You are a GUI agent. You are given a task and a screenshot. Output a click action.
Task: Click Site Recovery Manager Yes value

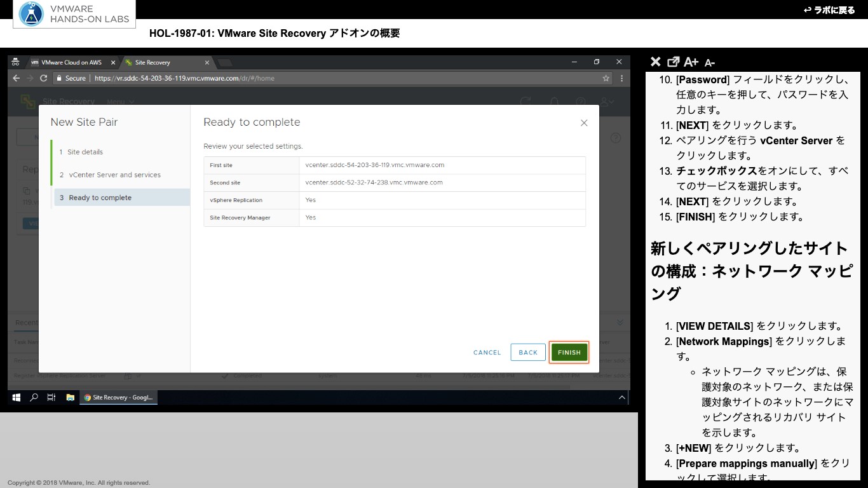pos(310,217)
